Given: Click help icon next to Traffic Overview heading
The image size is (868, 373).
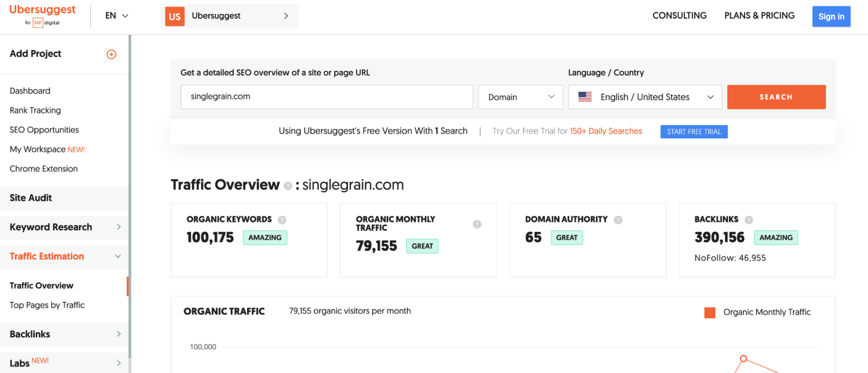Looking at the screenshot, I should pos(287,186).
